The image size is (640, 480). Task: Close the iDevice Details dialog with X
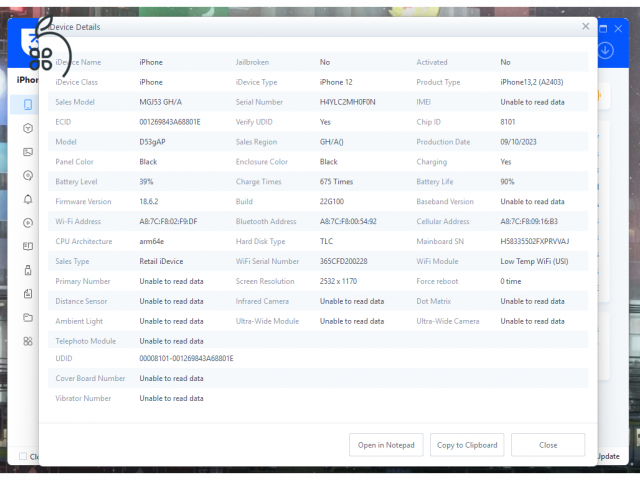click(x=585, y=27)
